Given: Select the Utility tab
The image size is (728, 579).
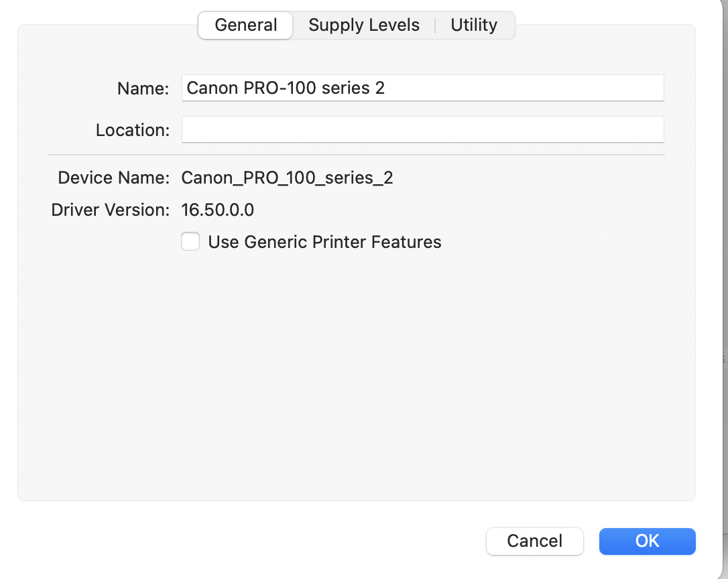Looking at the screenshot, I should pyautogui.click(x=474, y=25).
